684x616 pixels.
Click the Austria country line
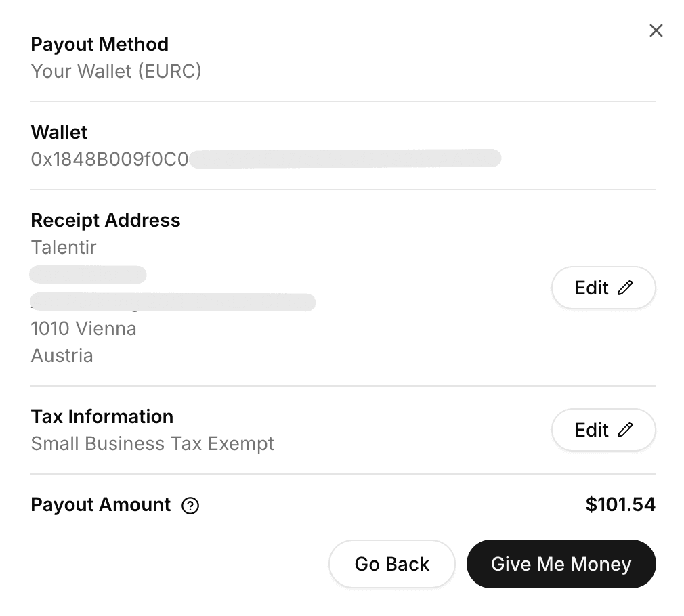[62, 355]
